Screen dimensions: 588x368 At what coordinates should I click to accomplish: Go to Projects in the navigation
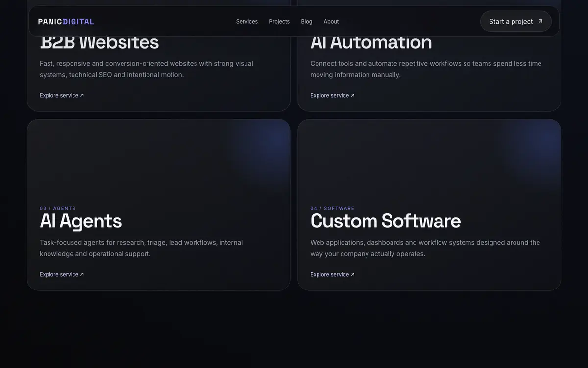279,22
